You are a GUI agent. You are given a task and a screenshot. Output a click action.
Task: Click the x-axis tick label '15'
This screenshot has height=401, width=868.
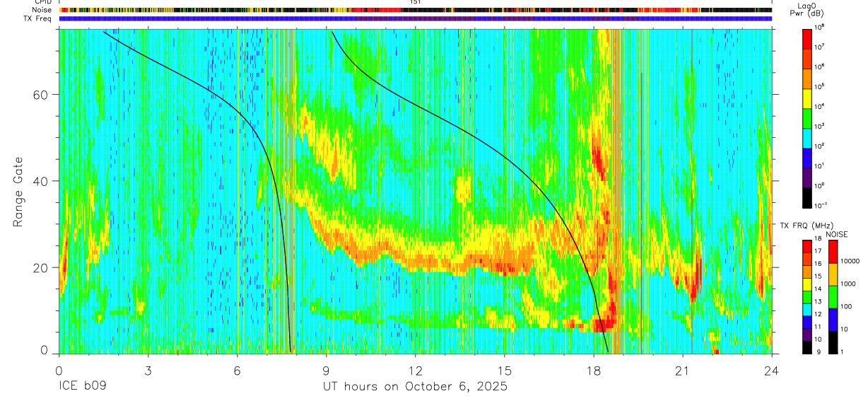pyautogui.click(x=505, y=371)
